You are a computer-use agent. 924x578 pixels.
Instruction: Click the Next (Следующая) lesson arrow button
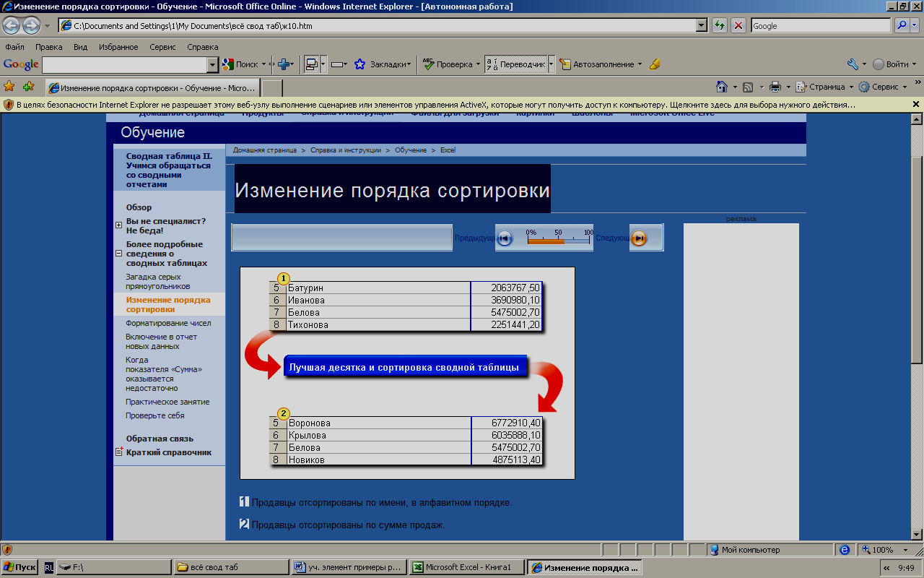638,238
